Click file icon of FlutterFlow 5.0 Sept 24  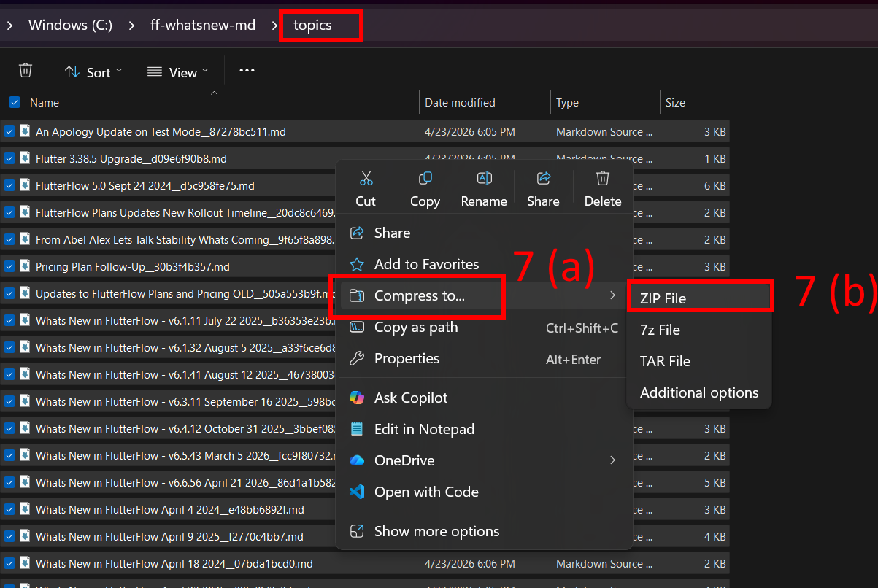point(25,185)
